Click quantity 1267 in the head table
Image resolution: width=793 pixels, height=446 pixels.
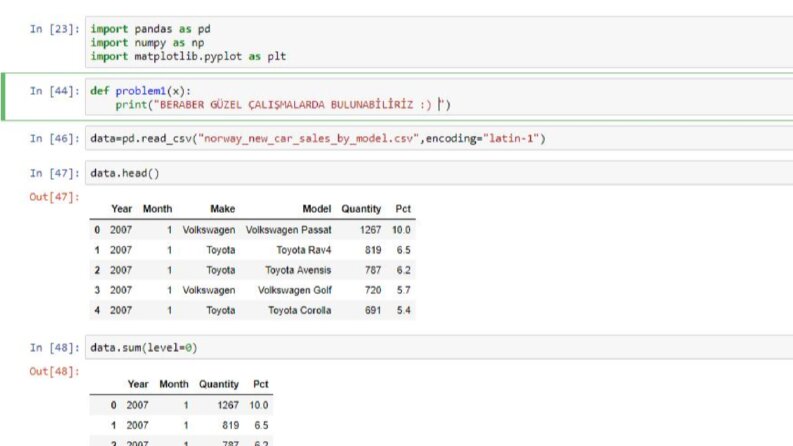pyautogui.click(x=370, y=230)
